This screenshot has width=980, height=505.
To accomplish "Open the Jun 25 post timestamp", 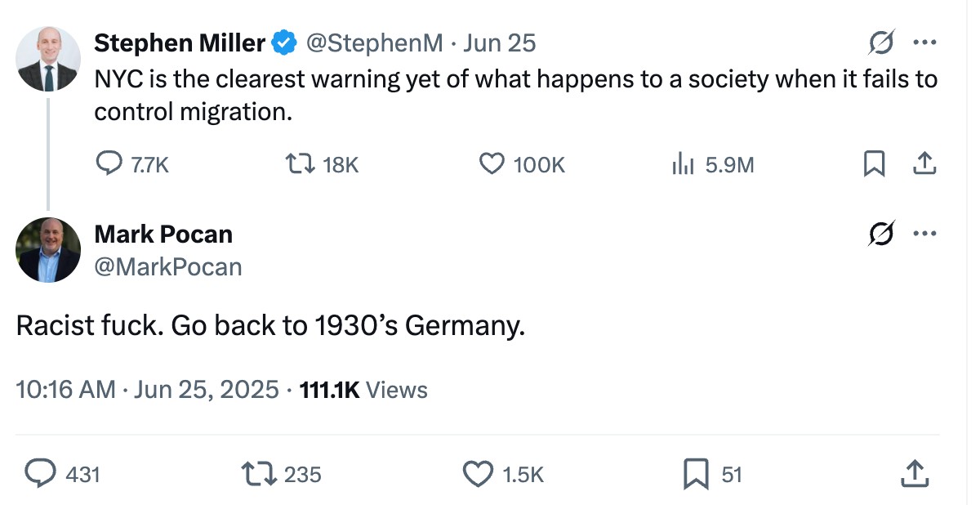I will [x=499, y=42].
